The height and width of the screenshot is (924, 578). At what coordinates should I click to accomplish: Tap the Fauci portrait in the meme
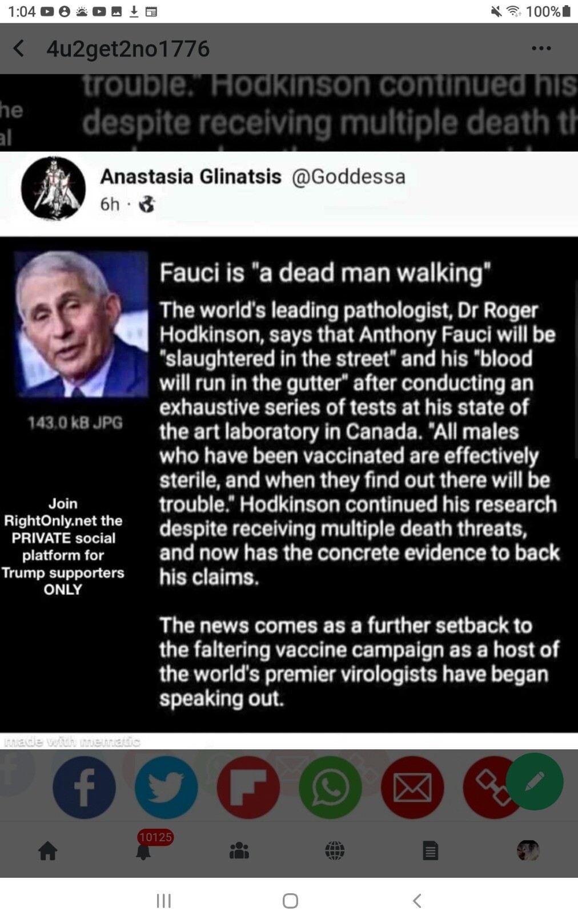click(x=81, y=324)
